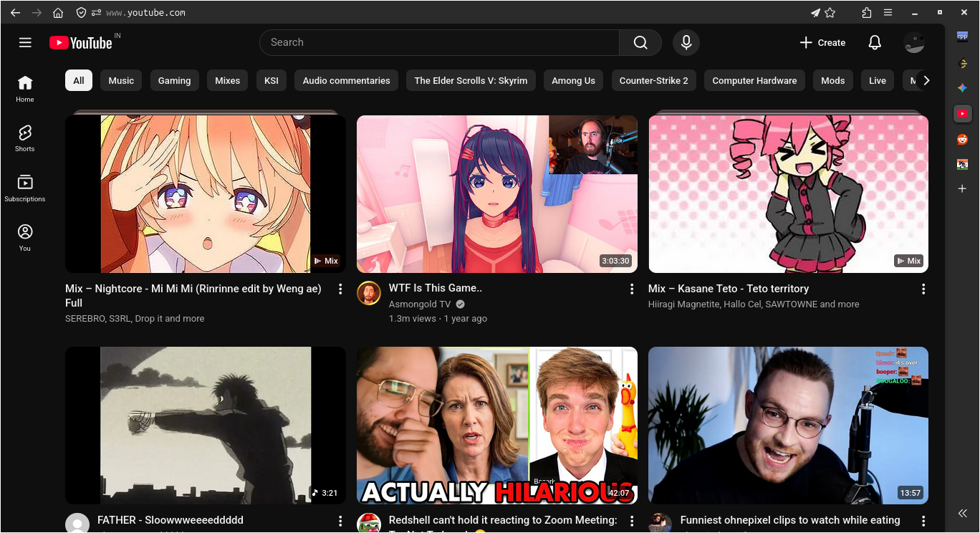980x533 pixels.
Task: Open the notifications bell
Action: 874,43
